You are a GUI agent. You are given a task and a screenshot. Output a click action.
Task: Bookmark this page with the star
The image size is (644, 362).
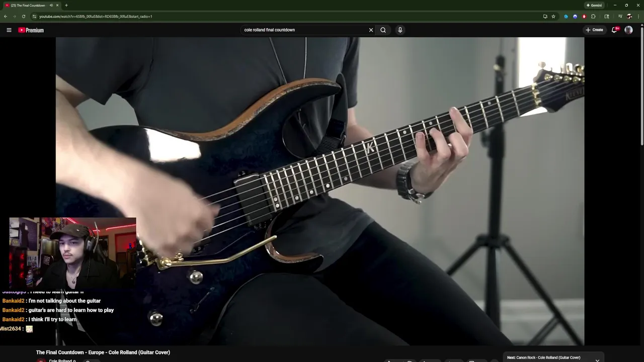(x=553, y=17)
